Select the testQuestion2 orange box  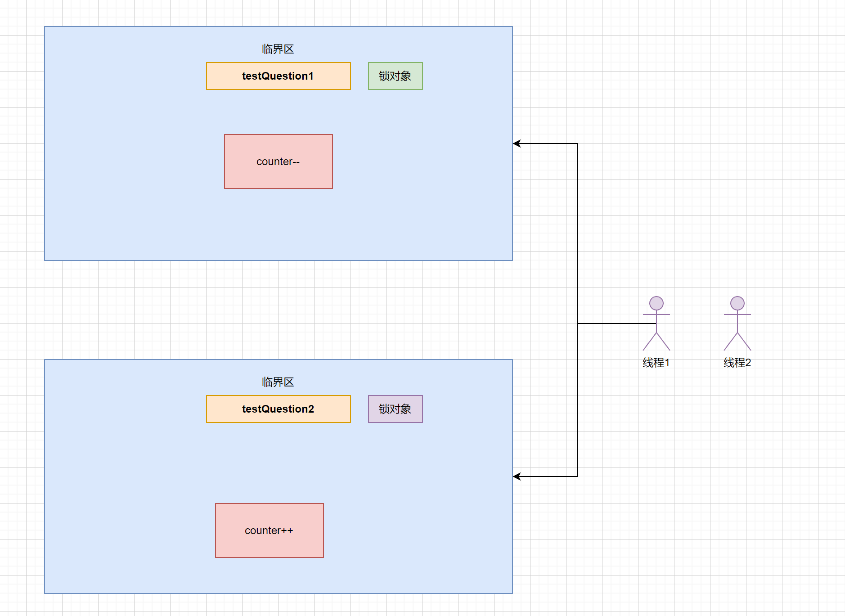point(278,409)
